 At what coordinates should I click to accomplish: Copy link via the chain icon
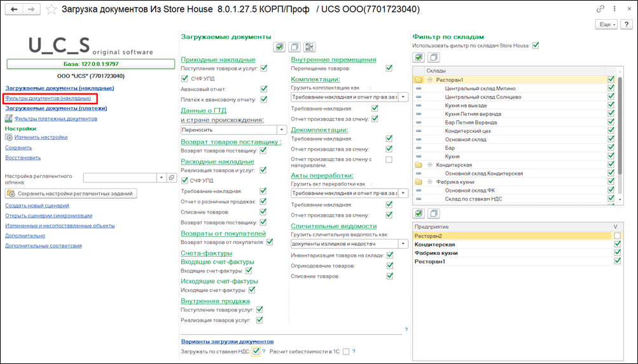tap(600, 9)
